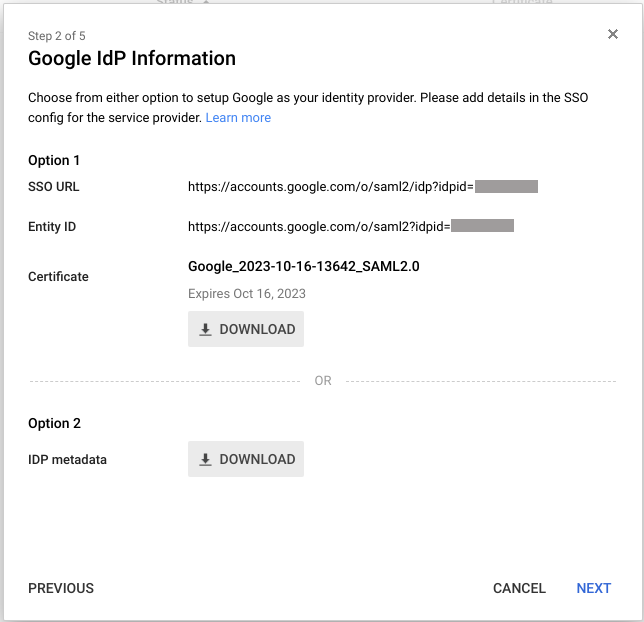644x622 pixels.
Task: Cancel the IdP setup
Action: pyautogui.click(x=519, y=588)
